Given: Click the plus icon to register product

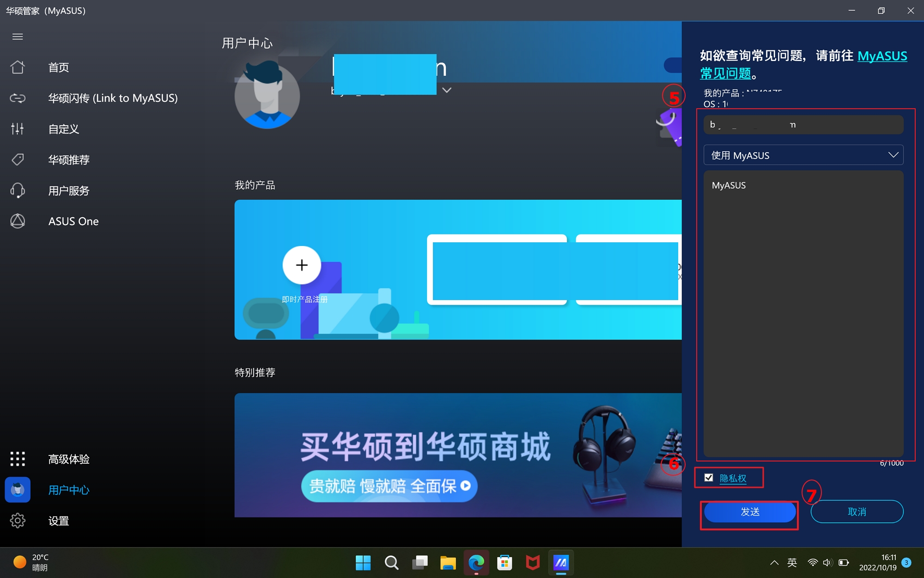Looking at the screenshot, I should pos(302,265).
